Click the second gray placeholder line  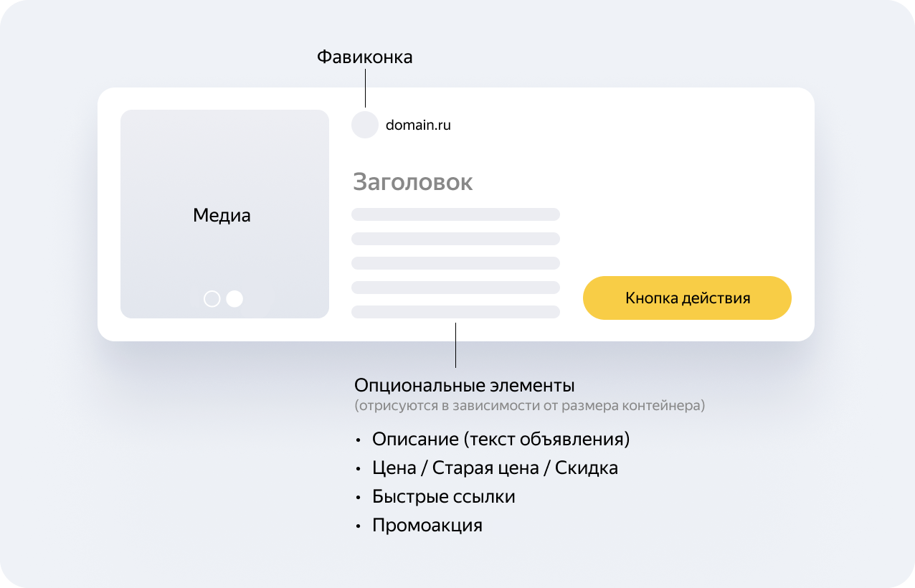pyautogui.click(x=455, y=239)
